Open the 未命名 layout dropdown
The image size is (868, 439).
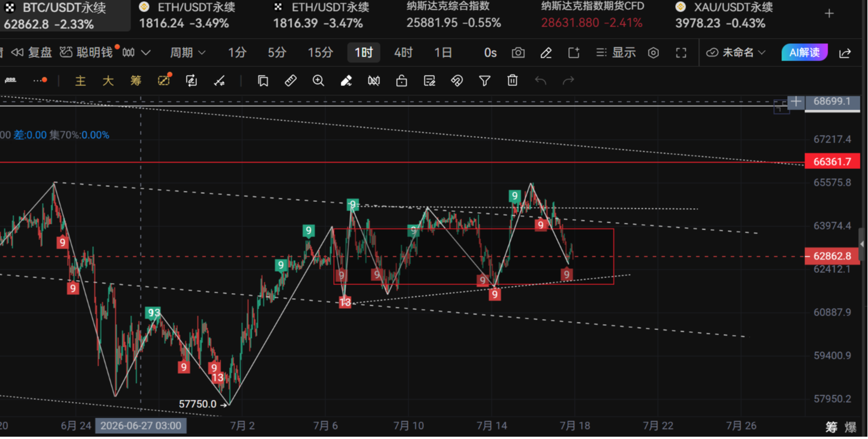pyautogui.click(x=736, y=53)
